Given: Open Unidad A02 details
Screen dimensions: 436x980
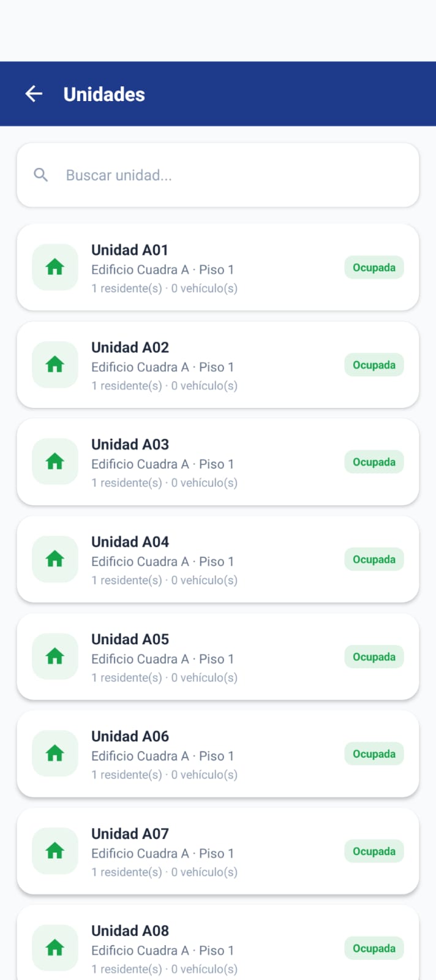Looking at the screenshot, I should pyautogui.click(x=130, y=347).
